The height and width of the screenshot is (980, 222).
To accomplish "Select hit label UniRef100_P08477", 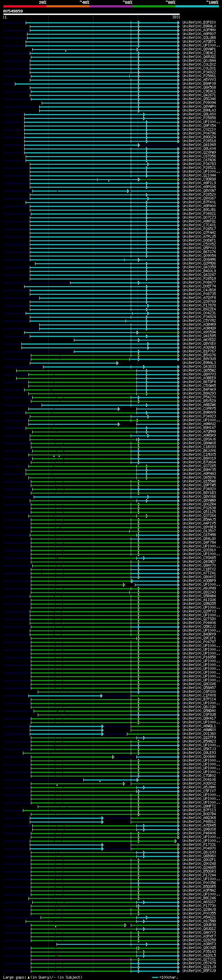I will point(199,282).
